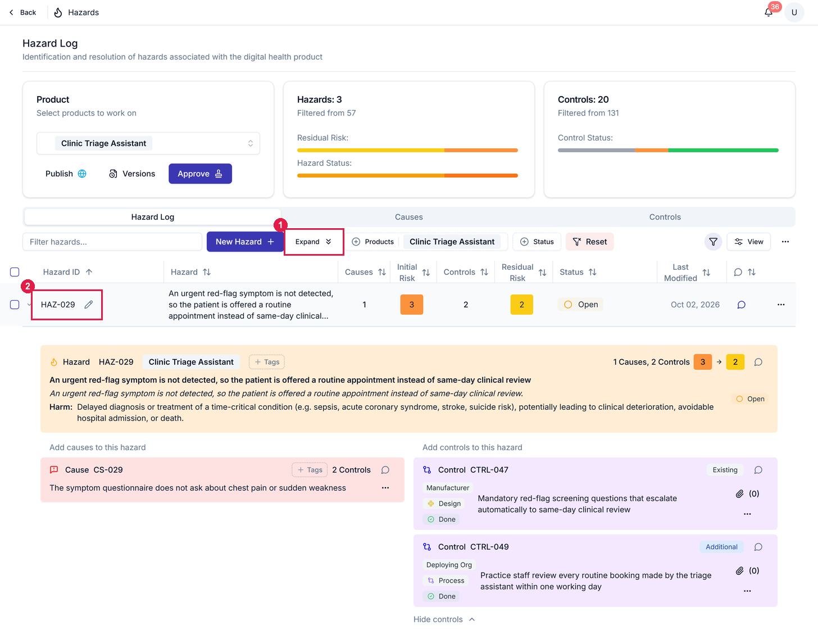The width and height of the screenshot is (818, 644).
Task: Open Cause CS-029 more options
Action: click(385, 488)
